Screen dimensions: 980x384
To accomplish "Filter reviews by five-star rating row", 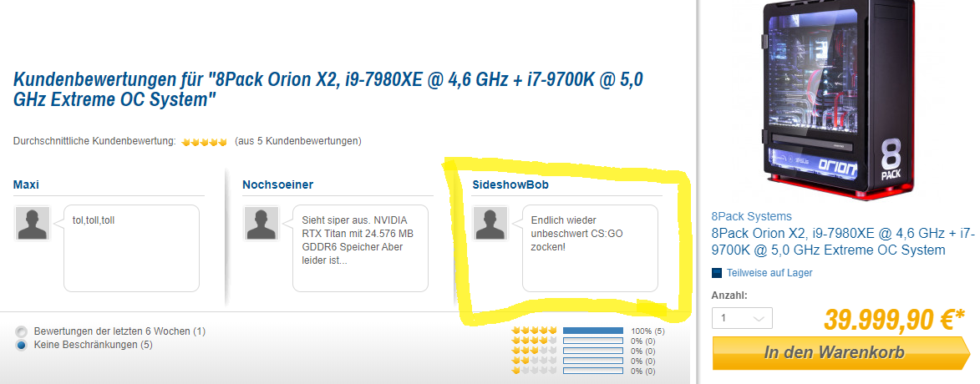I will tap(588, 331).
